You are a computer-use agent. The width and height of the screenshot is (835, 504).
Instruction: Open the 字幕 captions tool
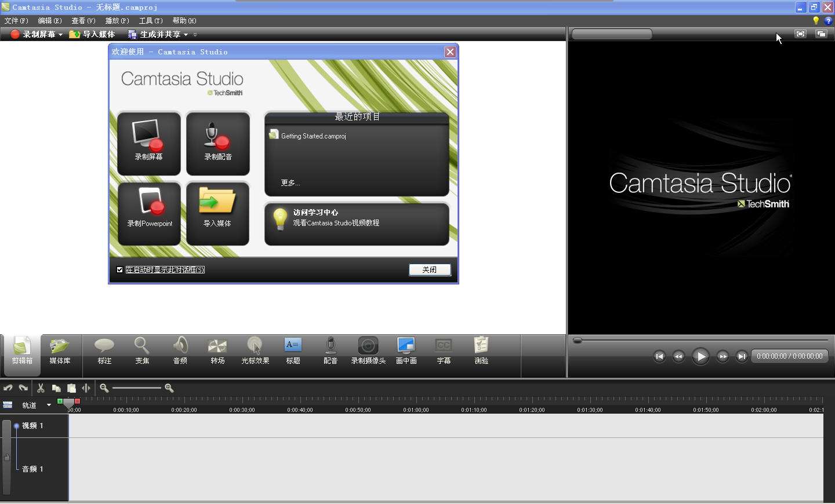click(x=444, y=351)
